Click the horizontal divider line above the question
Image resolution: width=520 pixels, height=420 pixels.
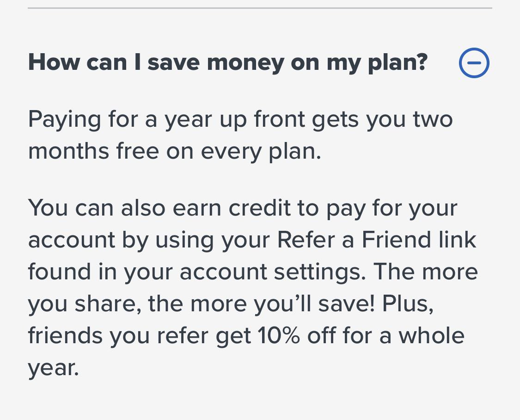coord(260,8)
